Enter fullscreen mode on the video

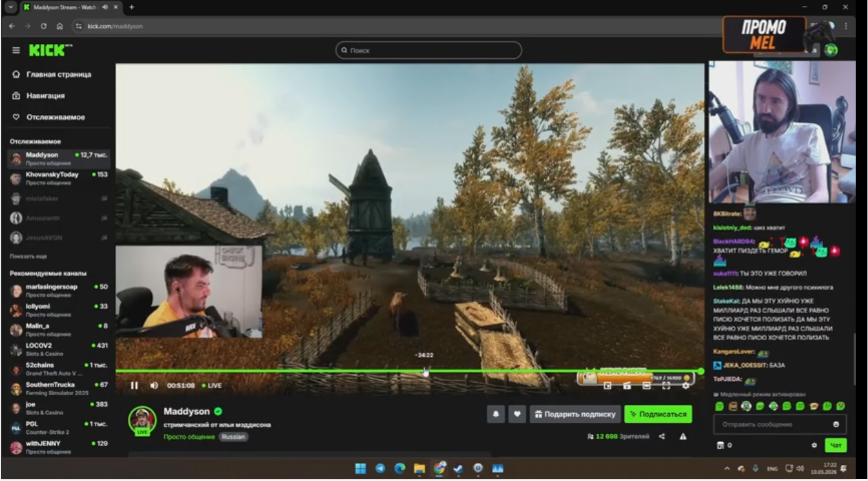666,385
